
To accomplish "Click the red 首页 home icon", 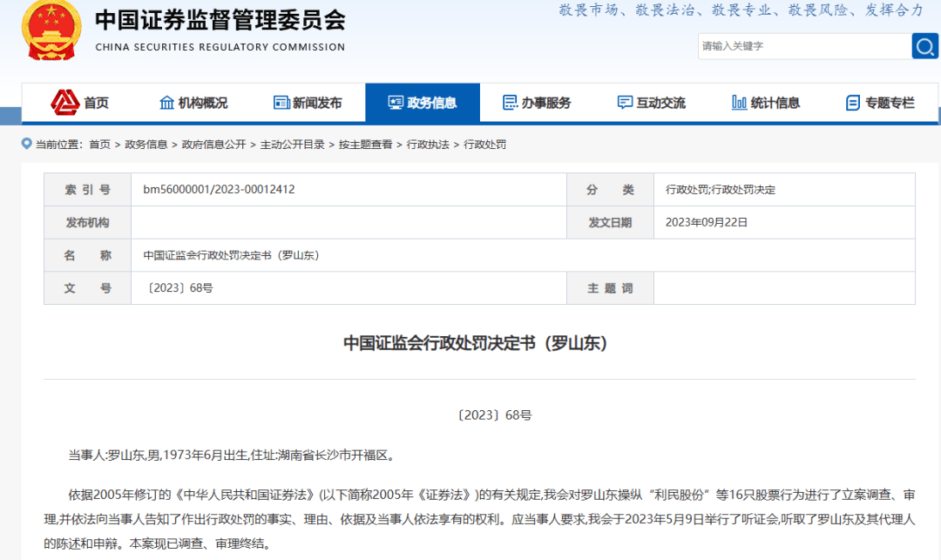I will [64, 103].
